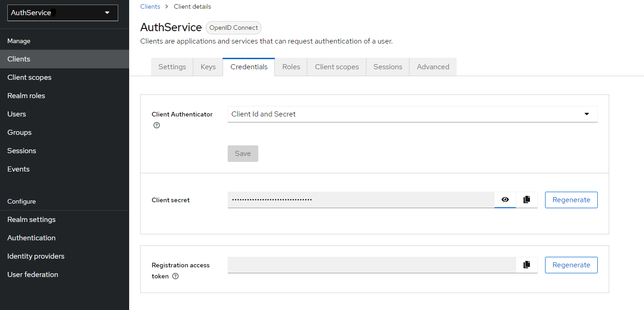This screenshot has height=310, width=644.
Task: Open Users in the sidebar
Action: [16, 114]
